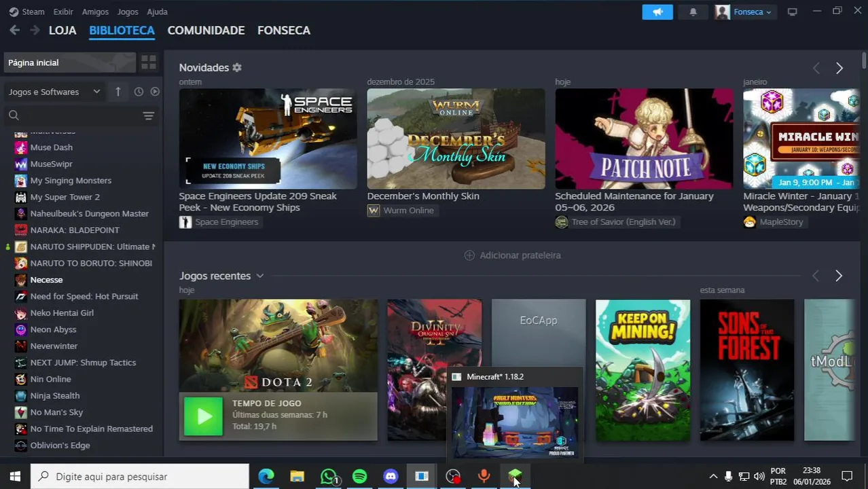868x489 pixels.
Task: Expand the Jogos recentes dropdown
Action: (x=259, y=276)
